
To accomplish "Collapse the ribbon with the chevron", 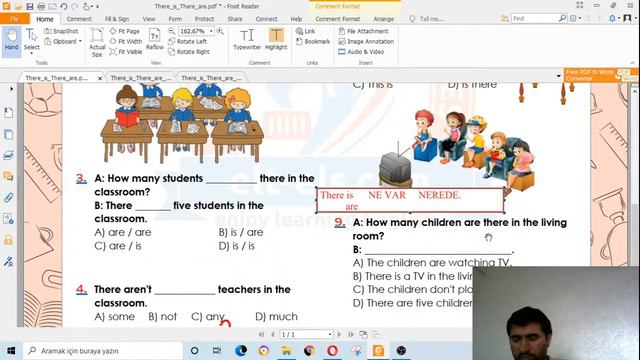I will tap(633, 63).
